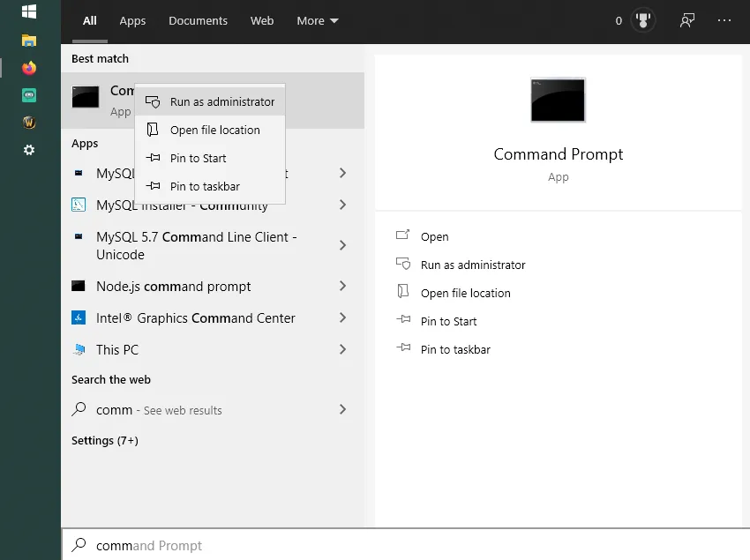
Task: Click the MySQL Installer Community app icon
Action: pyautogui.click(x=79, y=205)
